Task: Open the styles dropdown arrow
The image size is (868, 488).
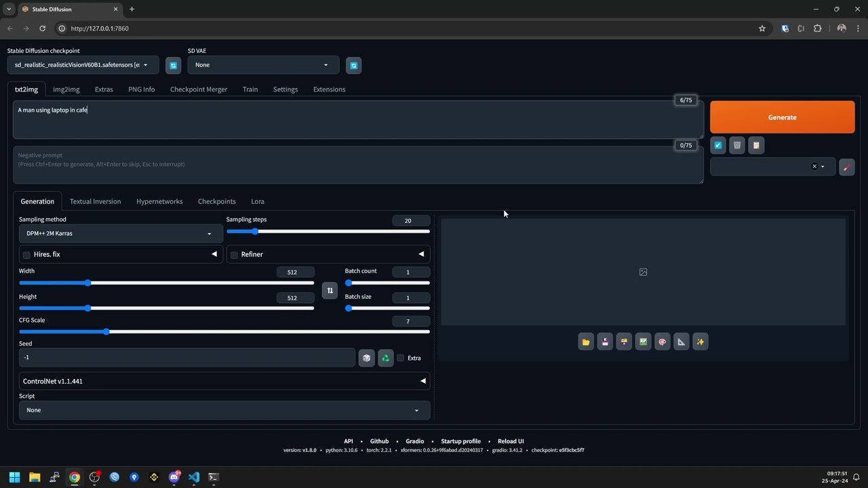Action: (823, 167)
